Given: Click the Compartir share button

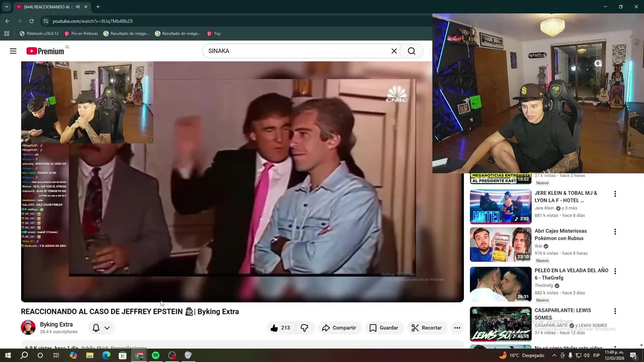Looking at the screenshot, I should pos(339,328).
